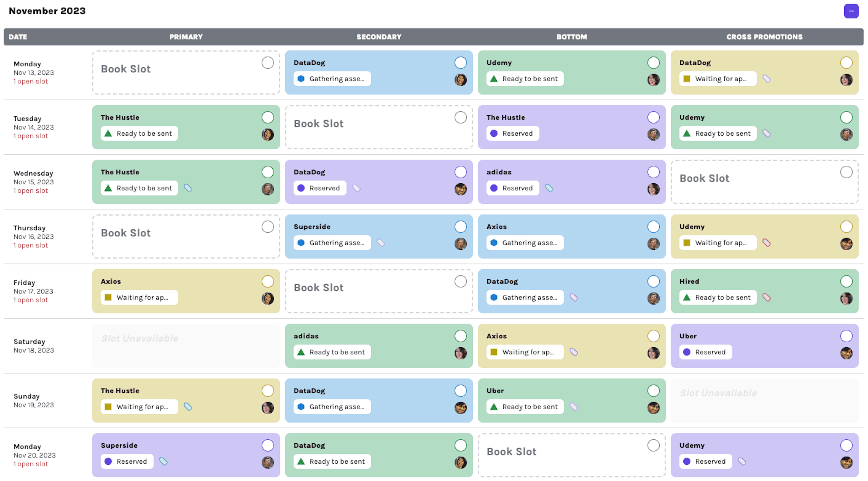
Task: Click the CROSS PROMOTIONS column header
Action: [x=764, y=37]
